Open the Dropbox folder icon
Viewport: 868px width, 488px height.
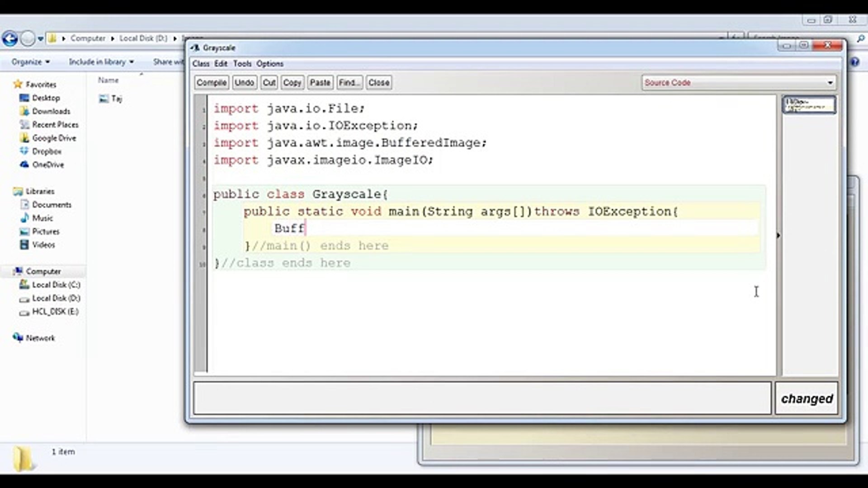tap(24, 151)
